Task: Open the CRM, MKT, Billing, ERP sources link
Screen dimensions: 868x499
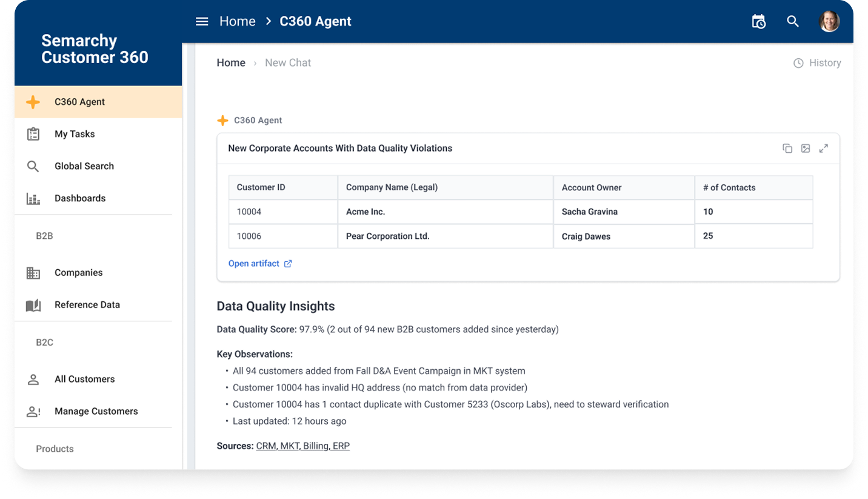Action: point(303,446)
